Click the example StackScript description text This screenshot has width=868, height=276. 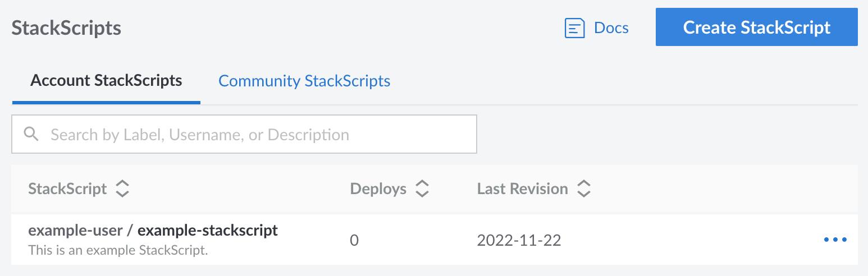pyautogui.click(x=118, y=250)
